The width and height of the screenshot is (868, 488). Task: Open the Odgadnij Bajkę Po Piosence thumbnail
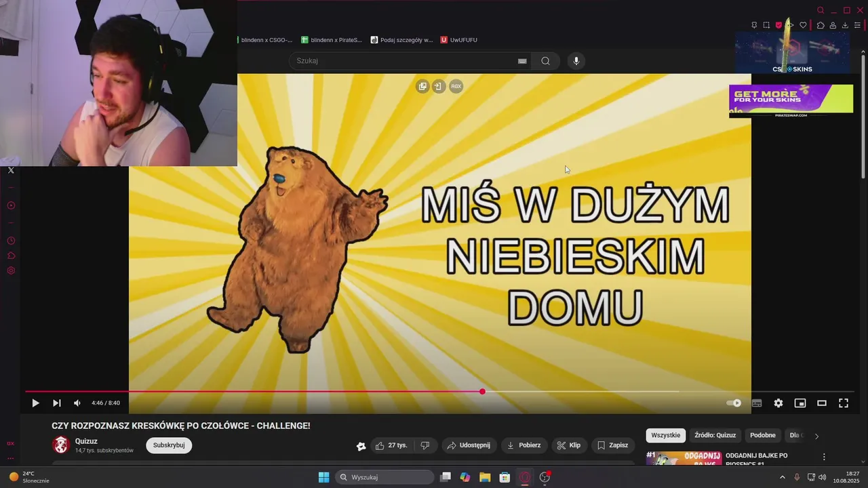(x=683, y=458)
